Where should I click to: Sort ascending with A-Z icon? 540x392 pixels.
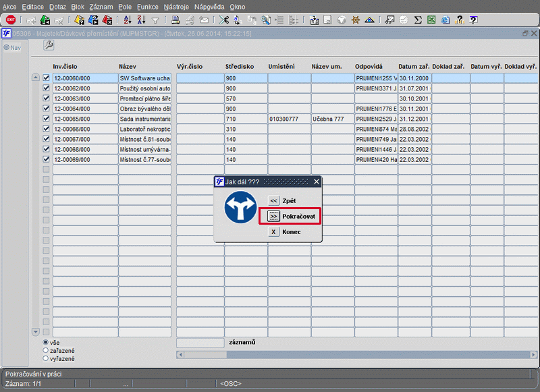click(128, 20)
